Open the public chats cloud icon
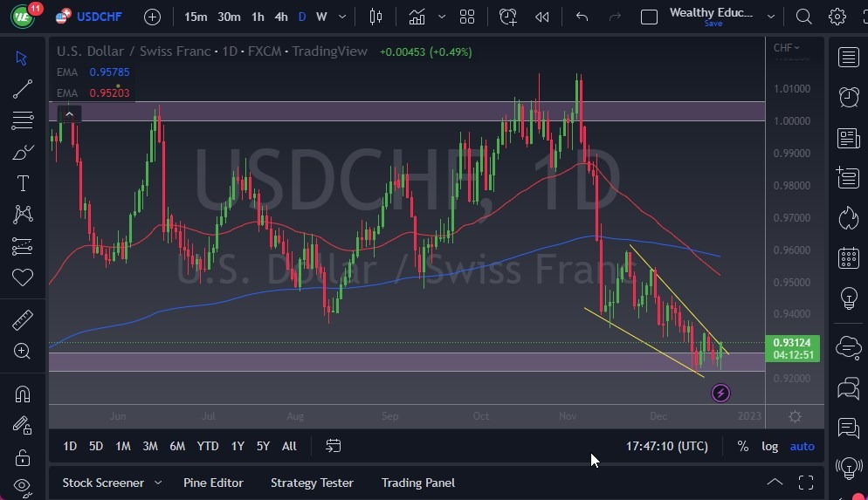This screenshot has width=868, height=500. point(849,347)
